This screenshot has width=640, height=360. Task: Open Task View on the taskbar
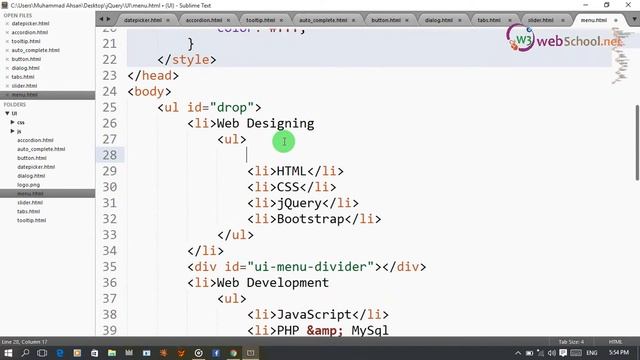pos(42,353)
